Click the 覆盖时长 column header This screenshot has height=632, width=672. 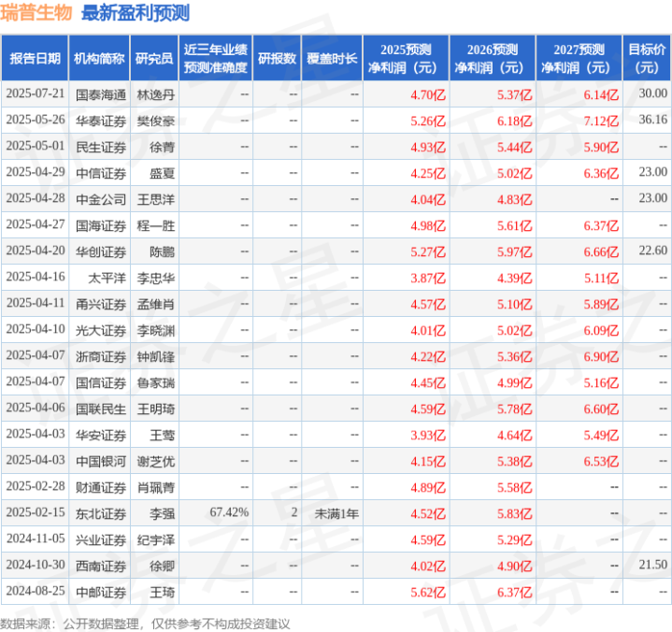point(332,58)
